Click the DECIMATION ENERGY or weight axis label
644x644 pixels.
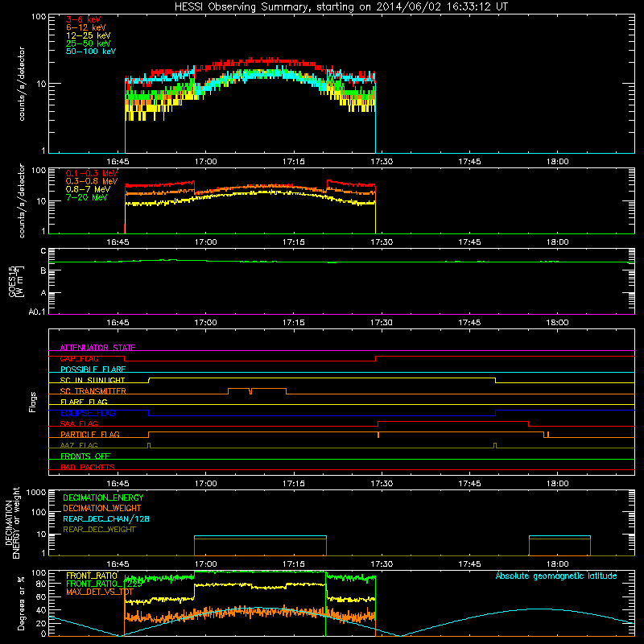[12, 522]
